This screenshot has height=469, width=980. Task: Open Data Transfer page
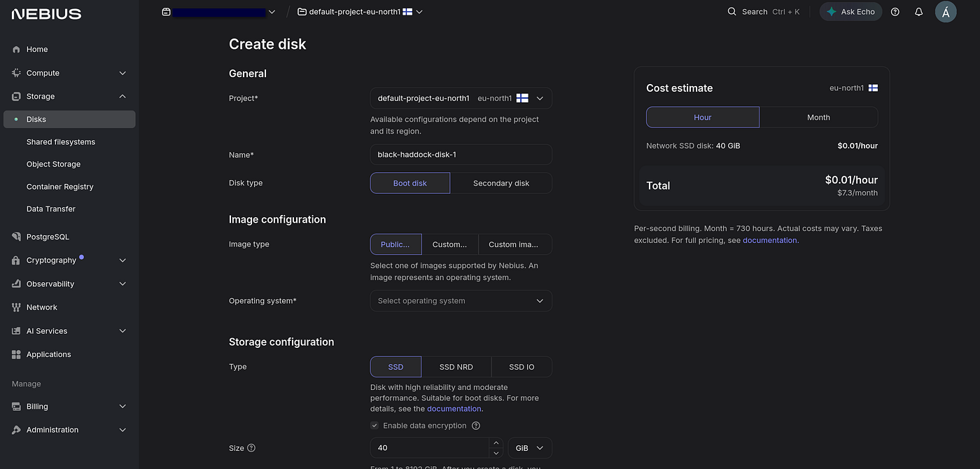(50, 209)
